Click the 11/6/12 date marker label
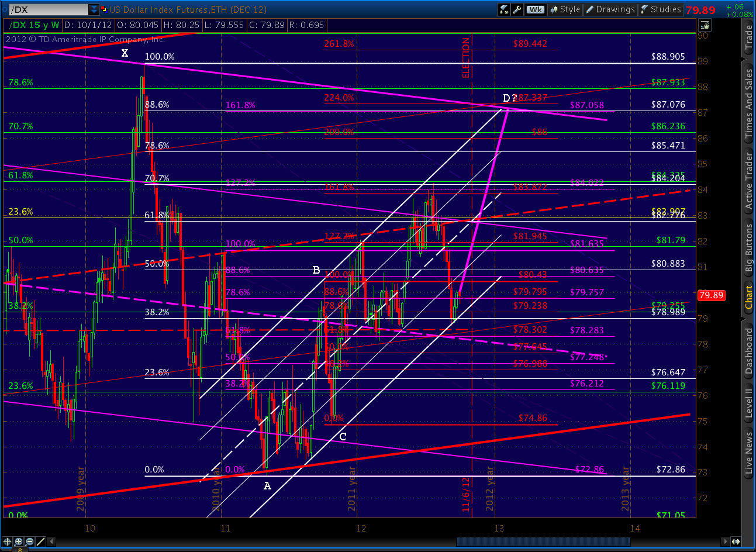Image resolution: width=756 pixels, height=552 pixels. point(466,494)
